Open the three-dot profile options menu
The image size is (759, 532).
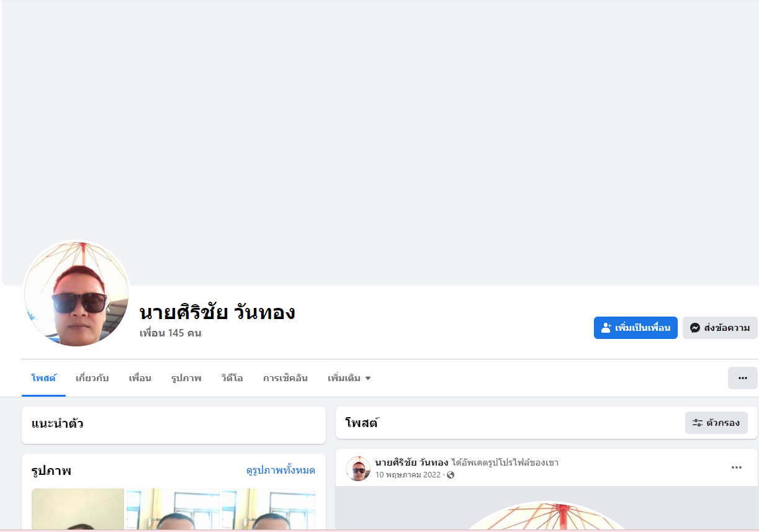(x=743, y=378)
